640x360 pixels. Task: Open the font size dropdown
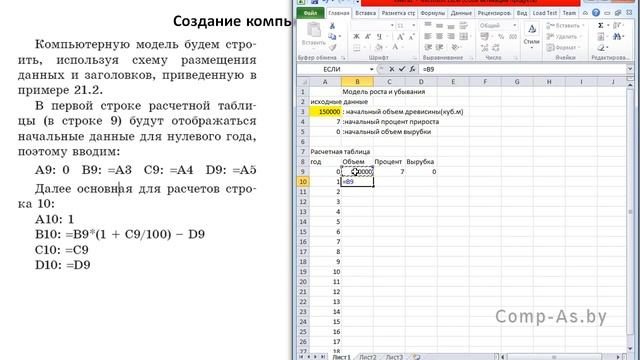(413, 26)
